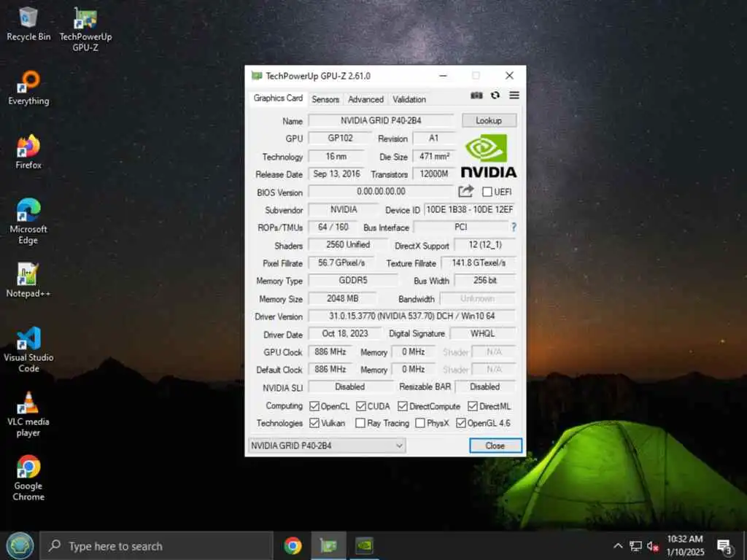Image resolution: width=747 pixels, height=560 pixels.
Task: Launch Everything search desktop icon
Action: (x=28, y=87)
